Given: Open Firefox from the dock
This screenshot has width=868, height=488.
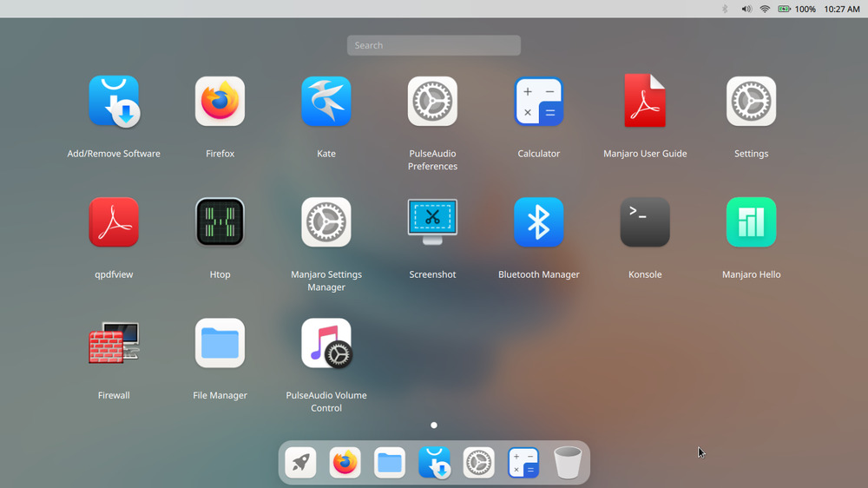Looking at the screenshot, I should (345, 463).
